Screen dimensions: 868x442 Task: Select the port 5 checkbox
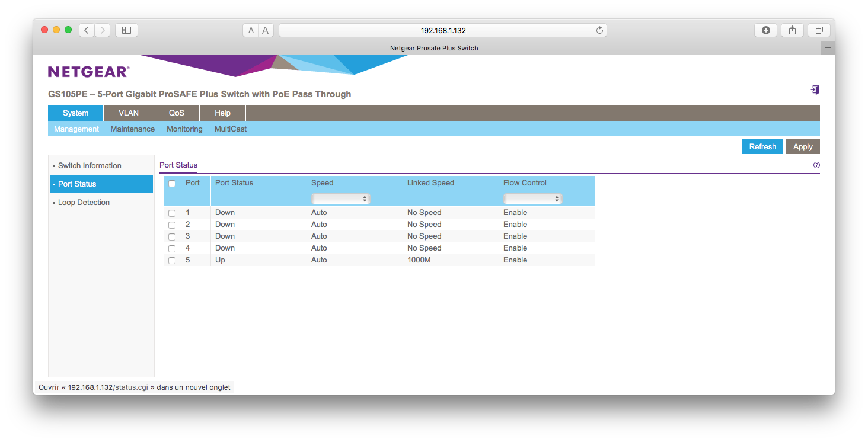pyautogui.click(x=172, y=261)
